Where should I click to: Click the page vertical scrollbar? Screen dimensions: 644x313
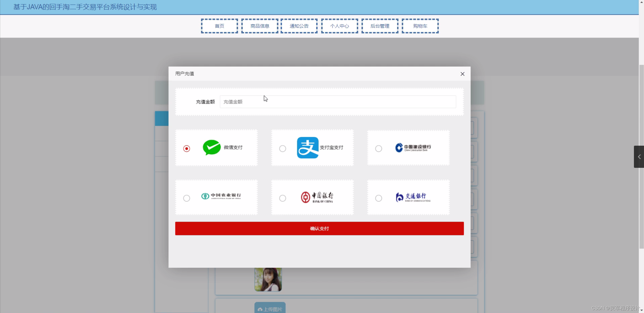[641, 156]
